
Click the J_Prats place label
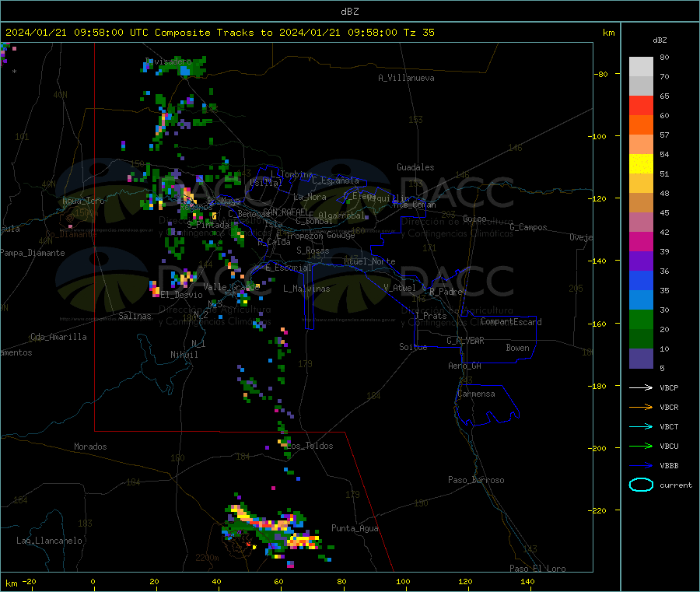431,316
